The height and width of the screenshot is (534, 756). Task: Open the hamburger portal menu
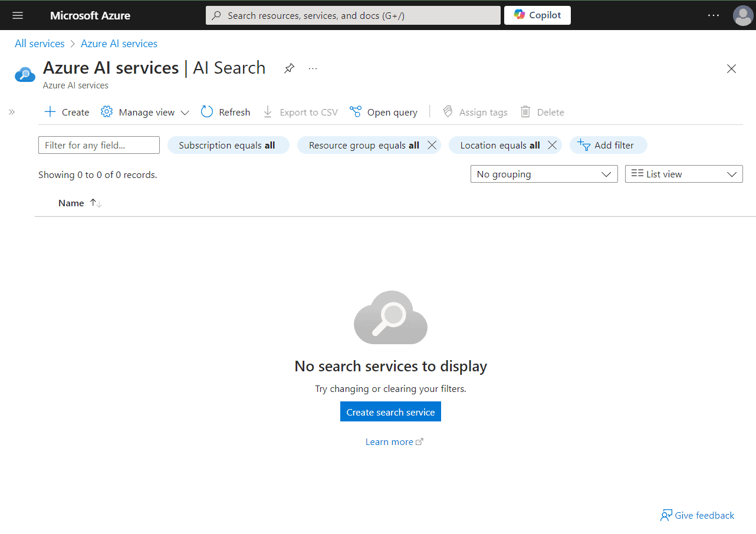[18, 15]
